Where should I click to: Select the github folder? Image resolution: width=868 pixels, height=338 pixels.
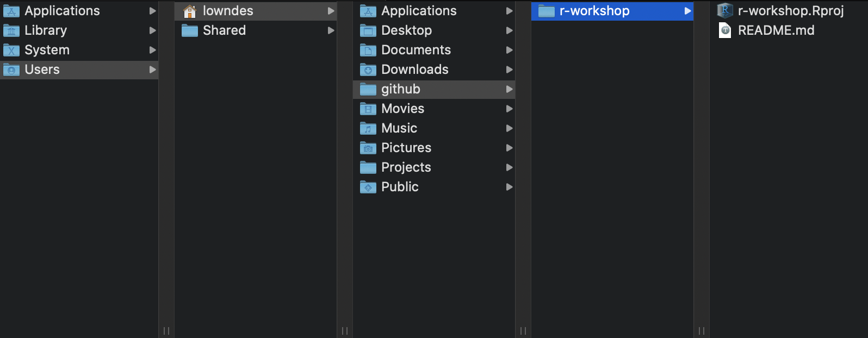[434, 89]
